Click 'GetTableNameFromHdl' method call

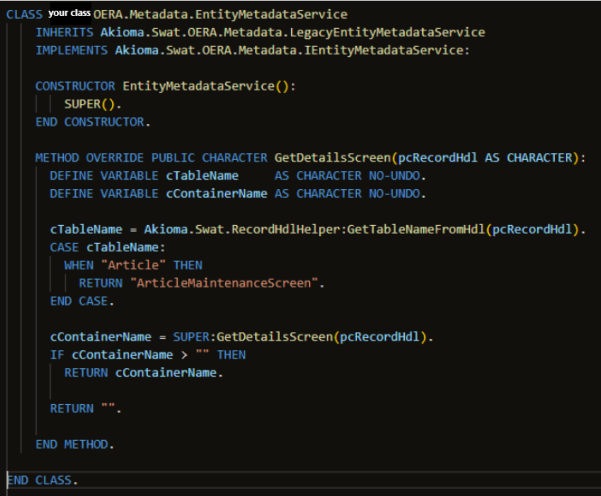click(416, 230)
